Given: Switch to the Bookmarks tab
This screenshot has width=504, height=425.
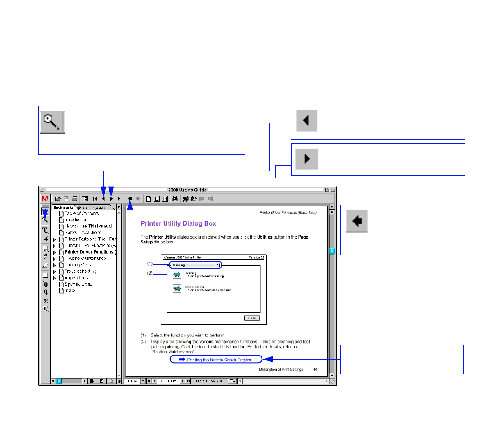Looking at the screenshot, I should click(x=64, y=207).
